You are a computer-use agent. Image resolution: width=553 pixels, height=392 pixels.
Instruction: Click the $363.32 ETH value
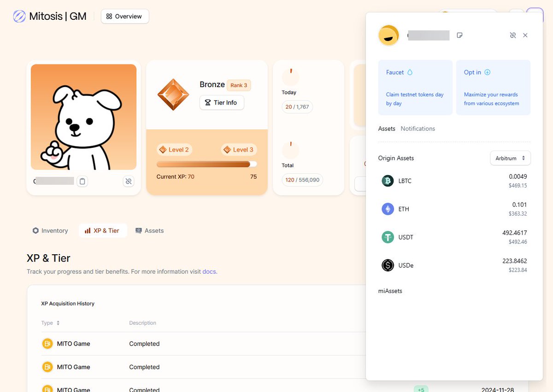pyautogui.click(x=518, y=214)
